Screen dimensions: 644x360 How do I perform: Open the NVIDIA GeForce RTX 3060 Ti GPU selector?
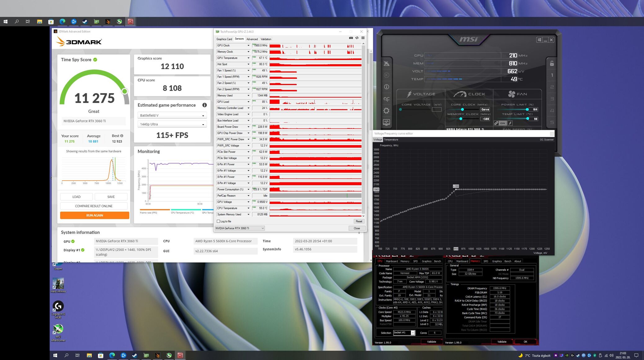click(239, 228)
